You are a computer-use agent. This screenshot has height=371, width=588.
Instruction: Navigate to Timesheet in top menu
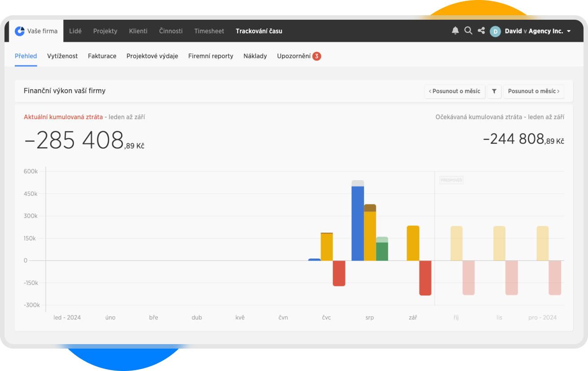pyautogui.click(x=209, y=31)
